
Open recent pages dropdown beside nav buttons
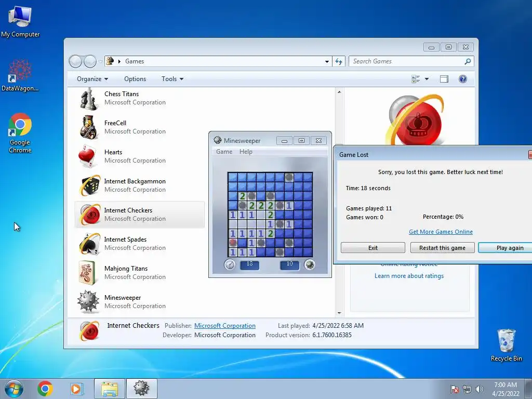coord(100,61)
